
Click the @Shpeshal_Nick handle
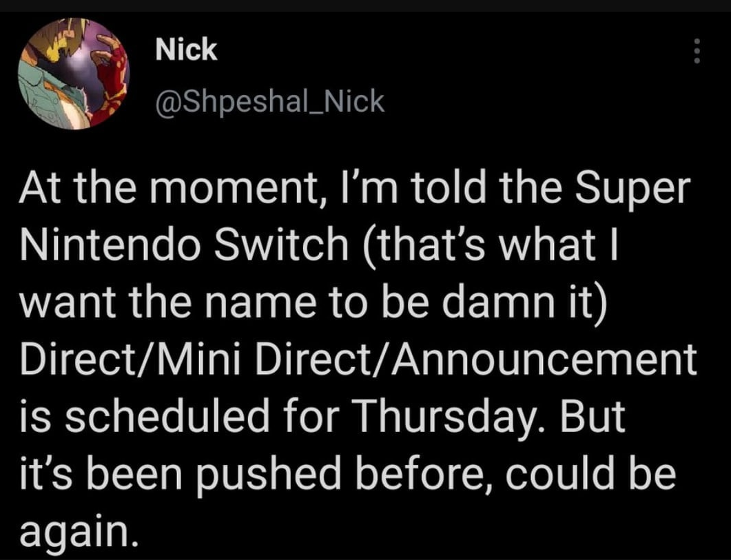click(270, 101)
